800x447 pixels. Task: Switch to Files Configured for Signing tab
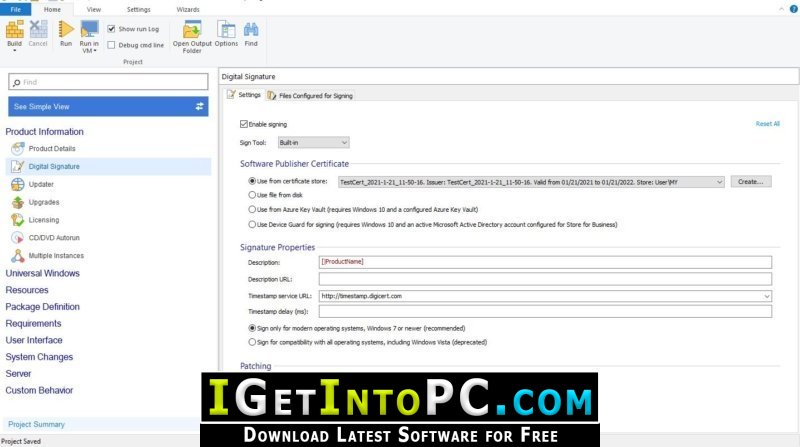pos(310,95)
